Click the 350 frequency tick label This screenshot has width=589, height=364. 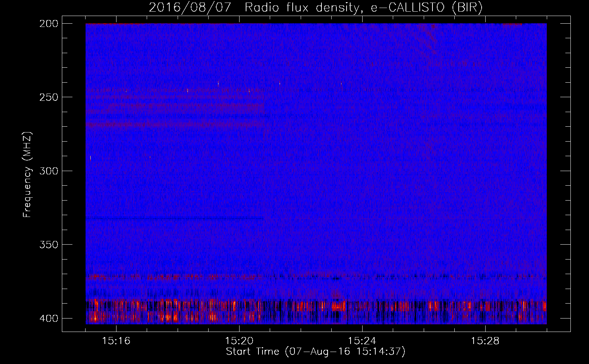[x=48, y=245]
